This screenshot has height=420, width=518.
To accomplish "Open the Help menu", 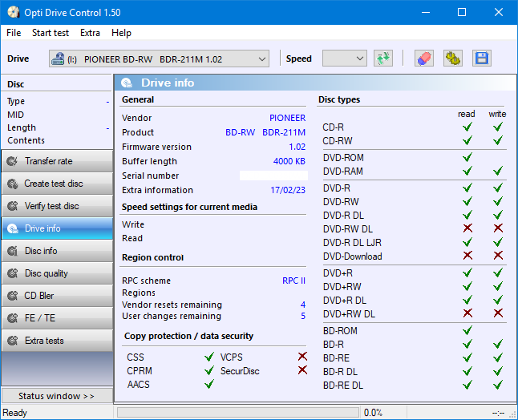I will (121, 33).
